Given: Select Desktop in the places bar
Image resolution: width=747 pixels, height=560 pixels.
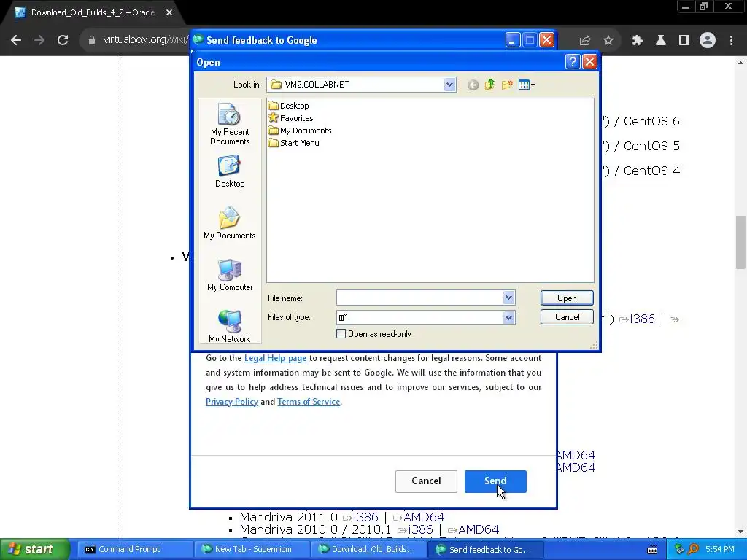Looking at the screenshot, I should coord(230,171).
